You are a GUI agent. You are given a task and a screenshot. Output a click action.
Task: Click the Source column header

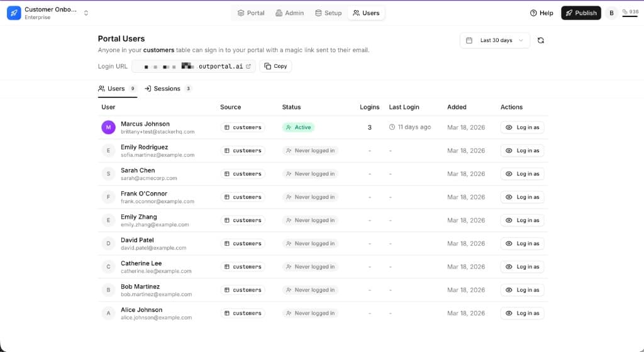(x=230, y=107)
